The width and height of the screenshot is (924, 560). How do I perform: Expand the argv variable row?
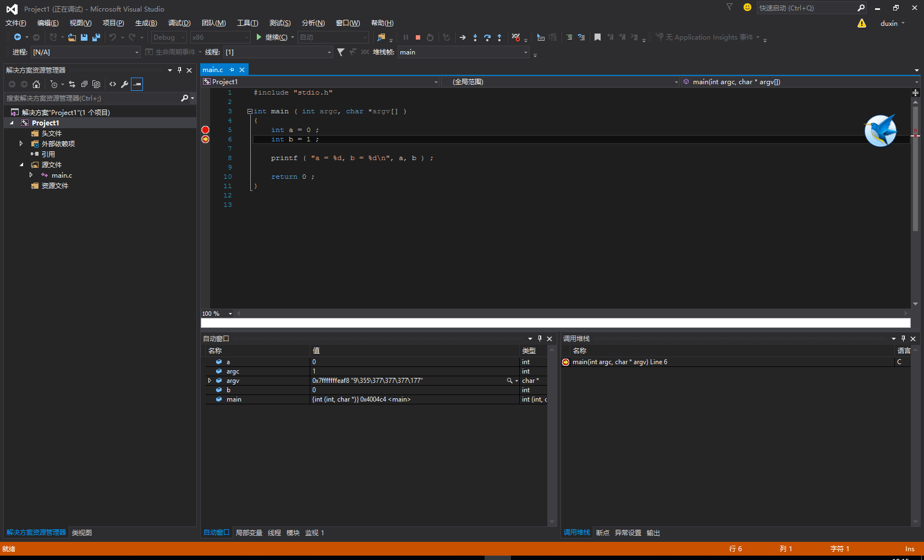210,381
